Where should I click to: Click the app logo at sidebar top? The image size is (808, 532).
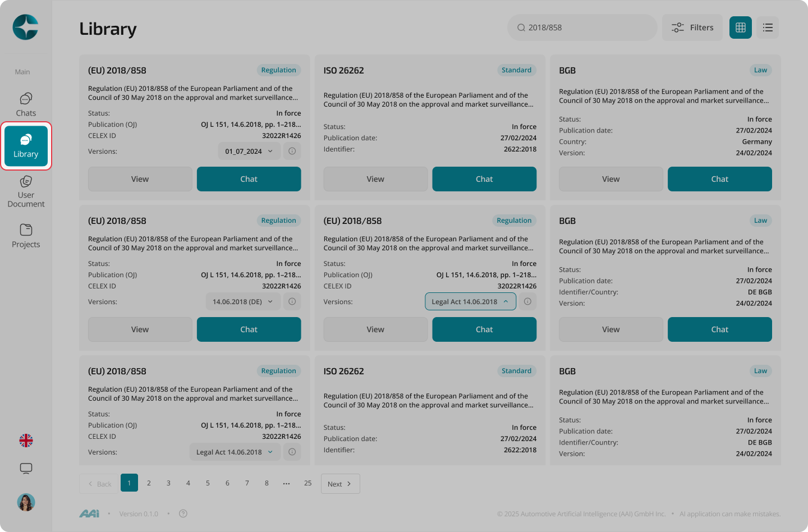[x=26, y=27]
